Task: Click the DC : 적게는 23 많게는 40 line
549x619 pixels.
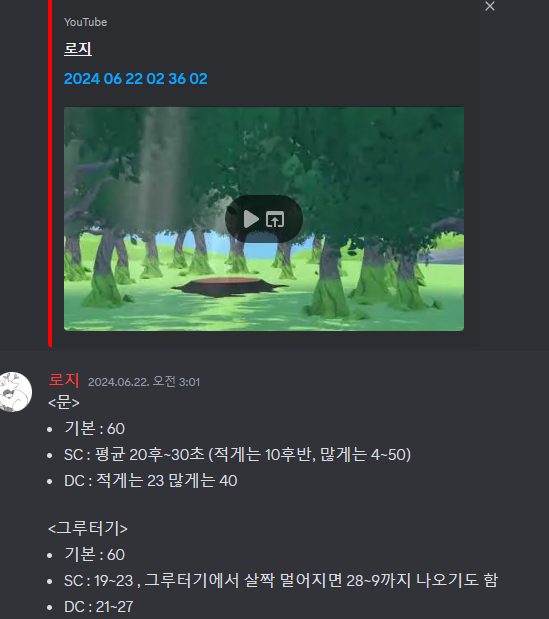Action: tap(150, 481)
